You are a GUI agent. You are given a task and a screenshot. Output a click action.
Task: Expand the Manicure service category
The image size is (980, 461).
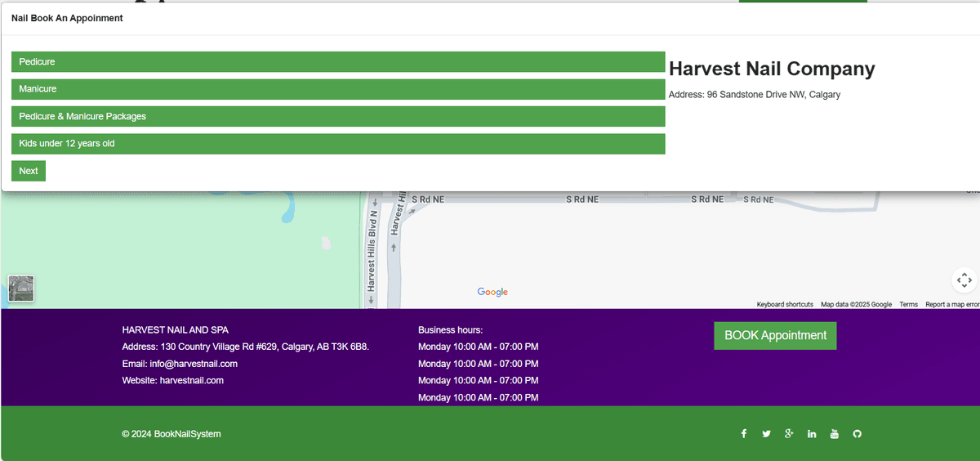pyautogui.click(x=338, y=89)
